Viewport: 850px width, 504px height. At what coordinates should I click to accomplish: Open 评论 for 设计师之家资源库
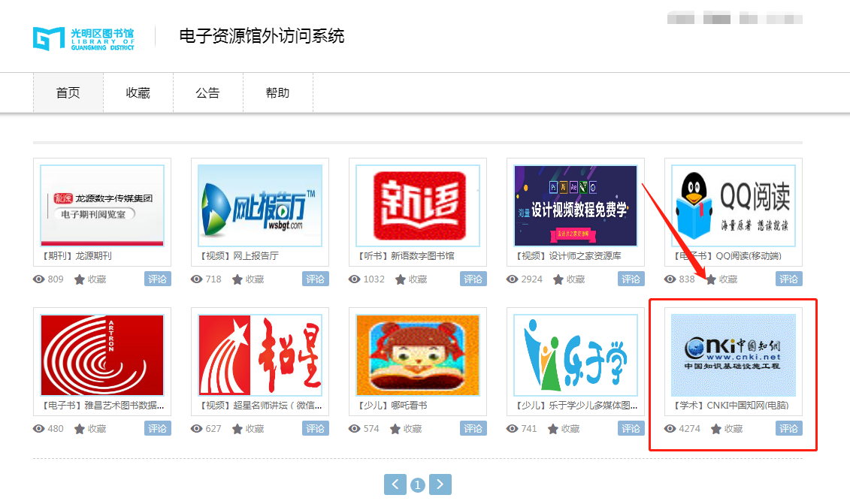(x=631, y=279)
